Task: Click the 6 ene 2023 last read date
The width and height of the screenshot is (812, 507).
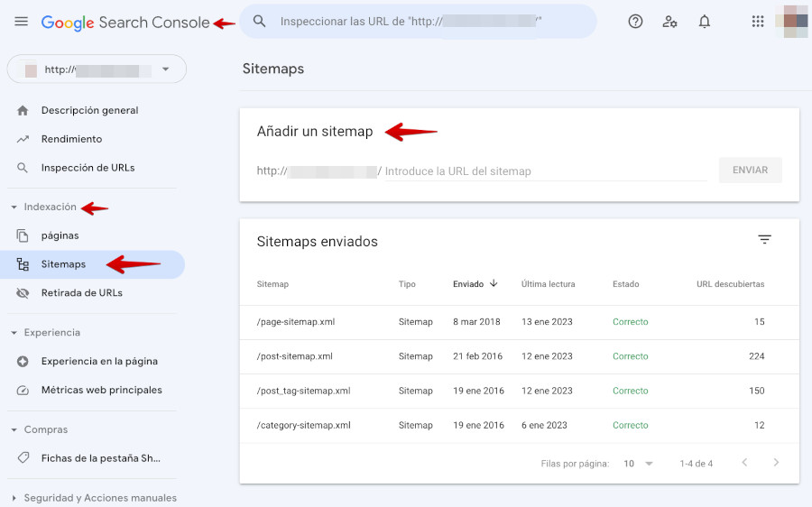Action: 544,426
